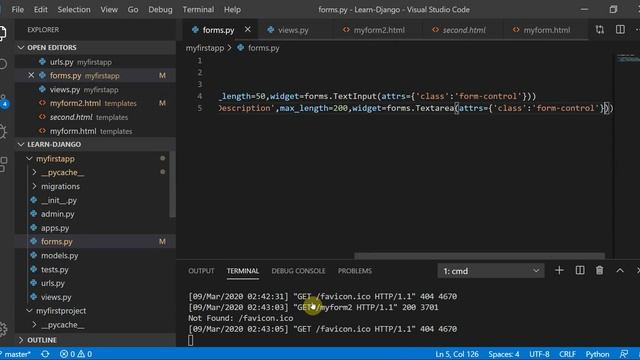Open apps.py in the file tree

[x=55, y=228]
